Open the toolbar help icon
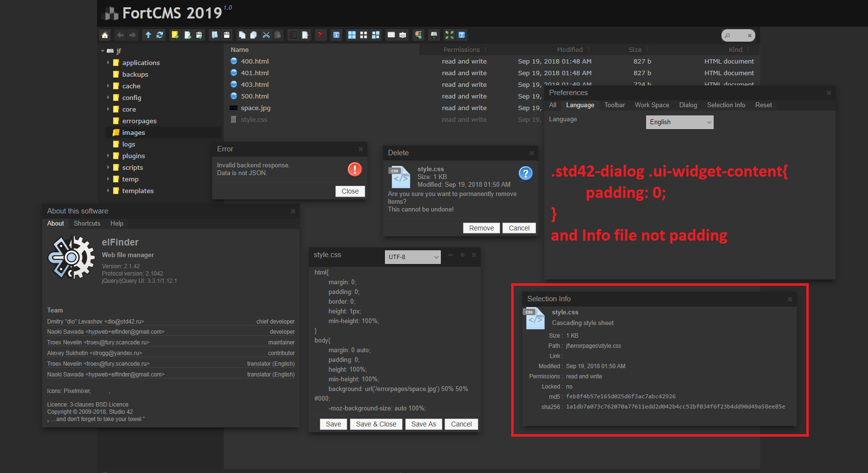The height and width of the screenshot is (473, 868). click(x=462, y=35)
